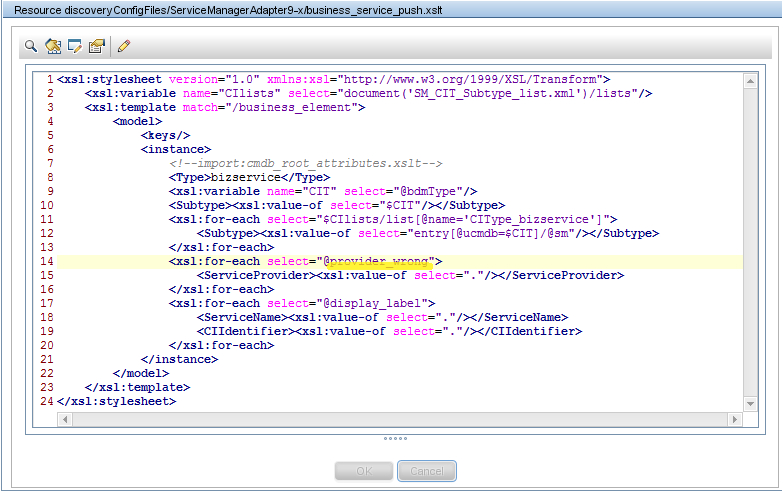Click the comment import:cmdb_root_attributes.xslt
Viewport: 782px width, 494px height.
click(x=306, y=164)
